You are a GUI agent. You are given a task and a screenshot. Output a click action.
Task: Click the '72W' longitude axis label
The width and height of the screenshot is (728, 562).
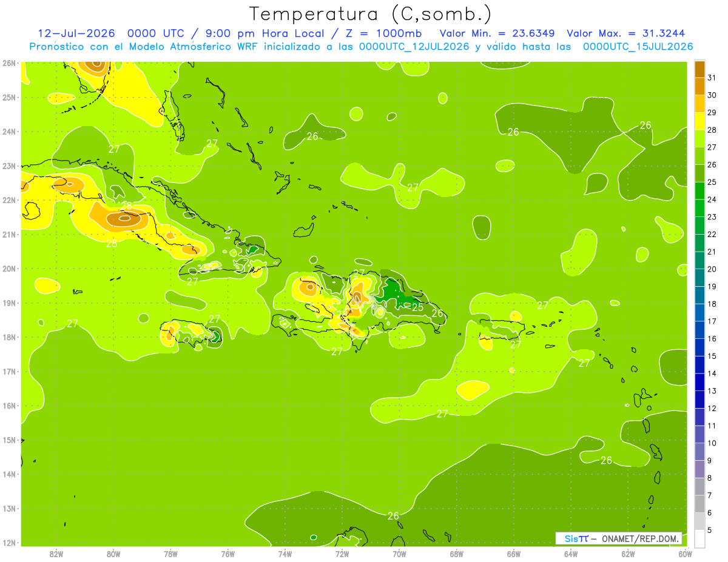(x=342, y=554)
